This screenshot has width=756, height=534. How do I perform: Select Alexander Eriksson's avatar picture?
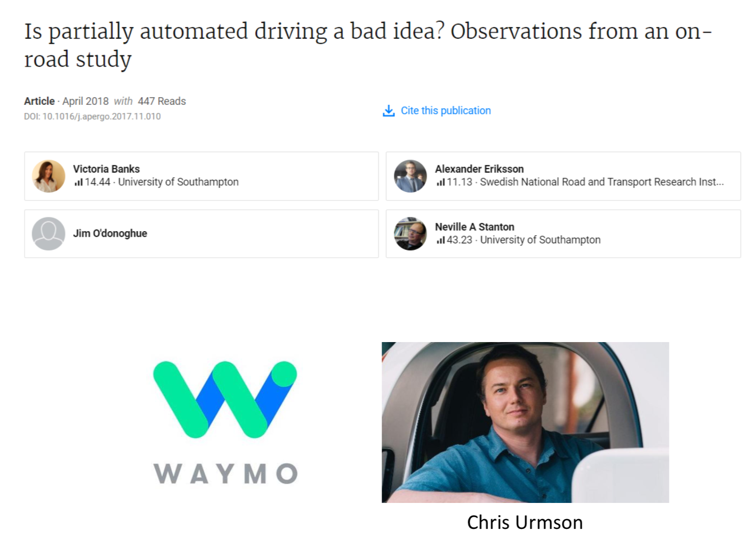410,176
